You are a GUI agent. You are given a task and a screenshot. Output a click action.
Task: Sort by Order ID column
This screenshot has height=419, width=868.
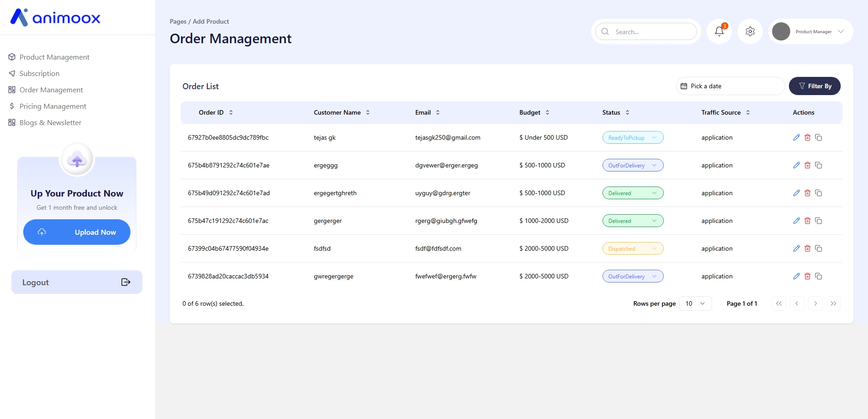click(216, 112)
